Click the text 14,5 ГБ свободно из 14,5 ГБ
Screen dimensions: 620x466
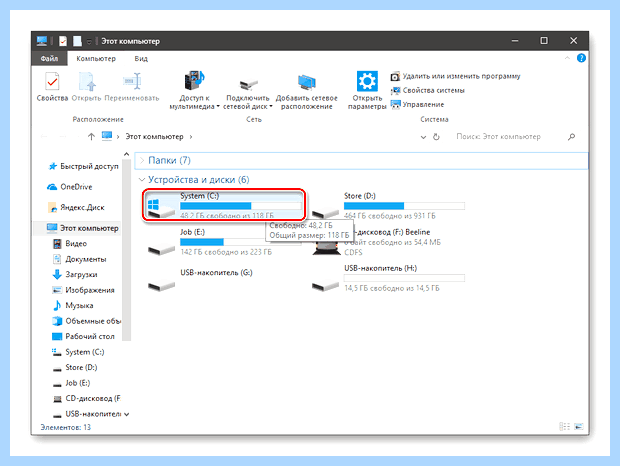(392, 288)
